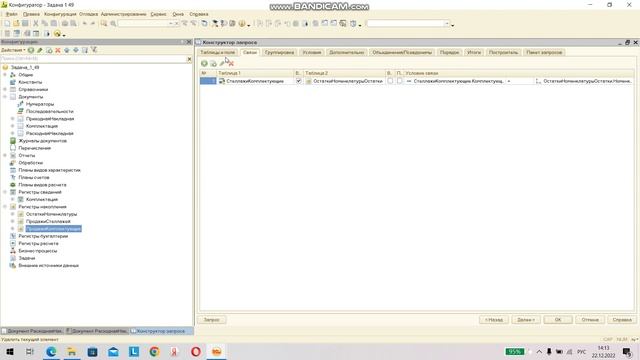This screenshot has height=360, width=640.
Task: Toggle the 'В.' checkbox after Table 2
Action: pyautogui.click(x=390, y=81)
